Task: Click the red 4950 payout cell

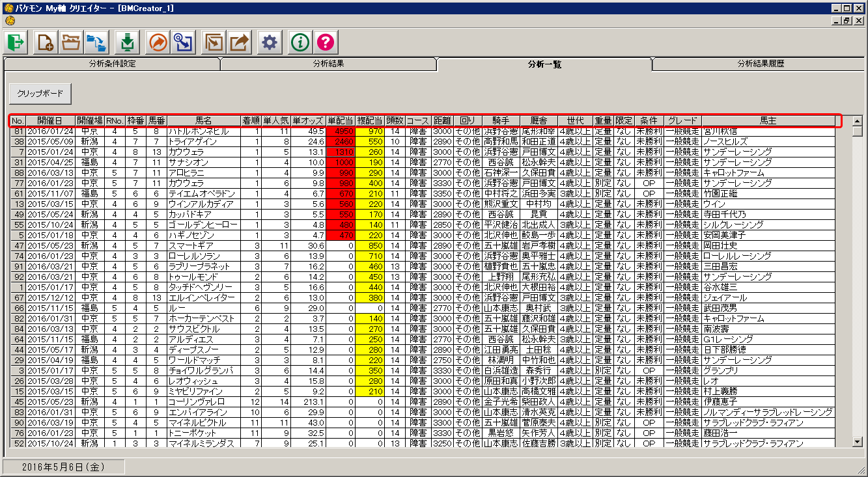Action: click(341, 131)
